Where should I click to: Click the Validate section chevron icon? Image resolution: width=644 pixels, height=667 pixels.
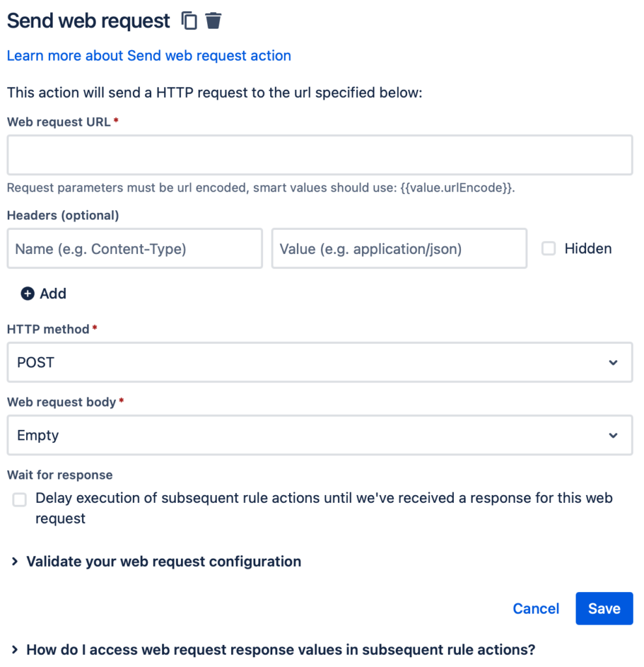[x=15, y=561]
